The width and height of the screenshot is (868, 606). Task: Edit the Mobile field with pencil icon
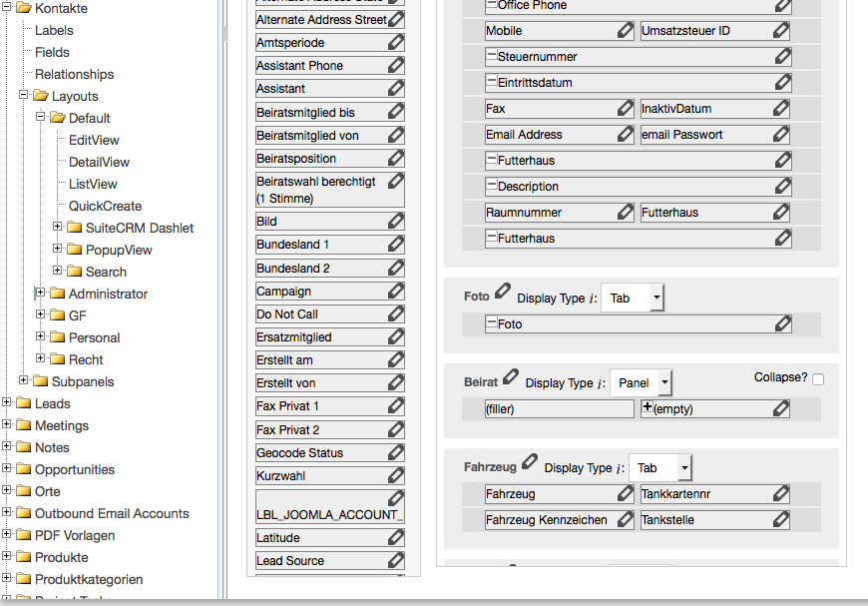click(x=626, y=30)
